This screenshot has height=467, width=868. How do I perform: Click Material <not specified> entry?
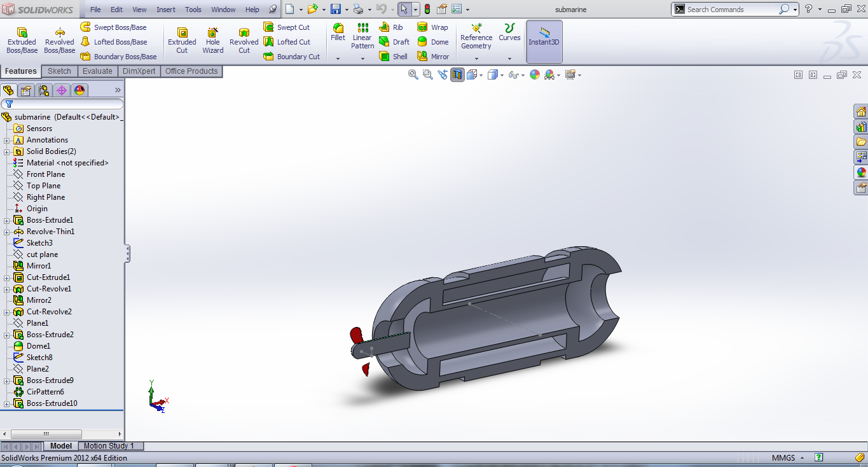tap(60, 163)
